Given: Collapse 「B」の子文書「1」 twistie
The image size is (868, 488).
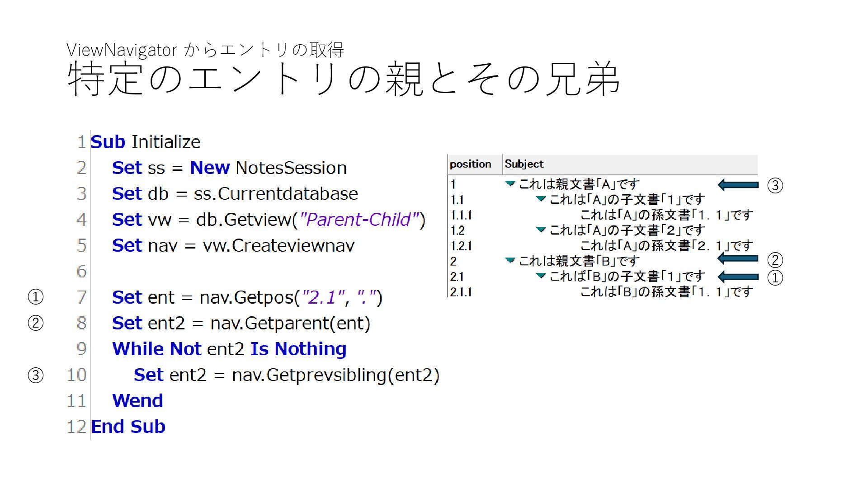Looking at the screenshot, I should pos(541,276).
